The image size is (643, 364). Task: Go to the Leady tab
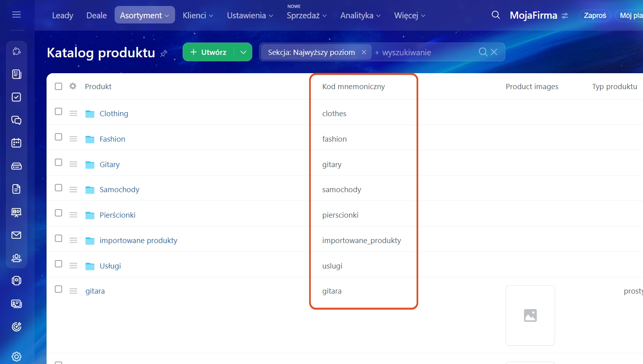point(62,16)
